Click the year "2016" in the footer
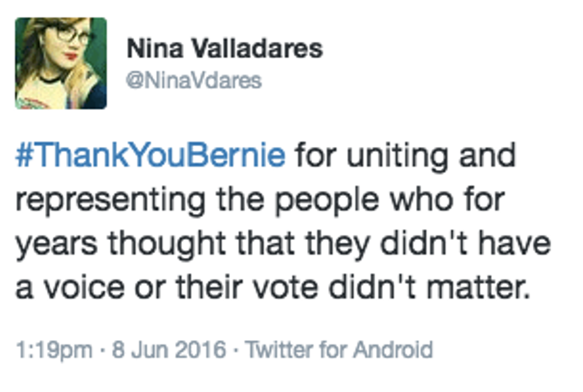The width and height of the screenshot is (583, 392). pyautogui.click(x=200, y=350)
